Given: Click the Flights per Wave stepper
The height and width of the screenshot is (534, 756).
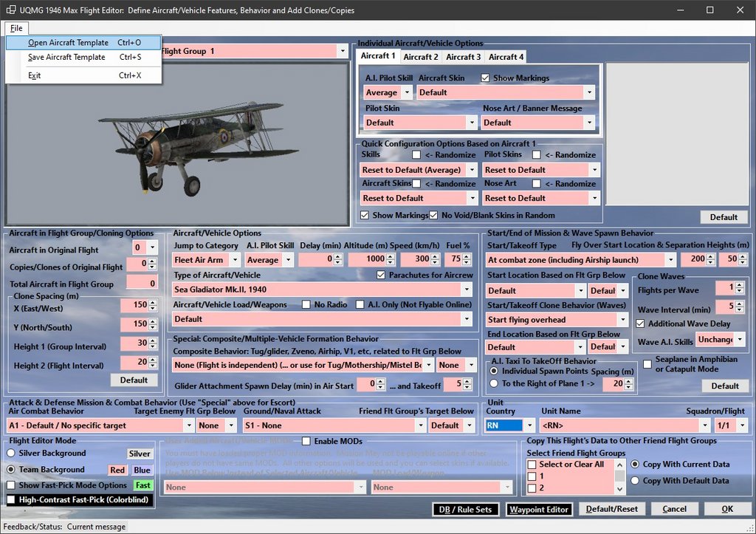Looking at the screenshot, I should point(729,288).
